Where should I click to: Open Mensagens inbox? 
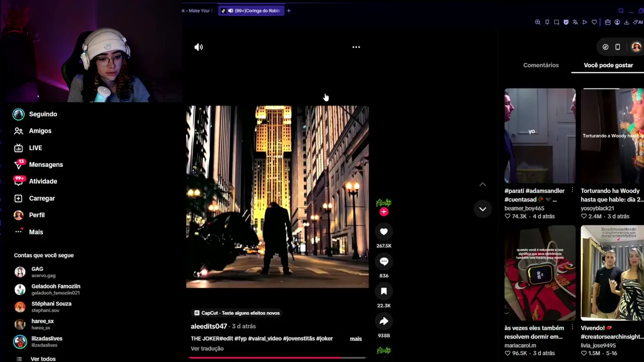coord(38,164)
